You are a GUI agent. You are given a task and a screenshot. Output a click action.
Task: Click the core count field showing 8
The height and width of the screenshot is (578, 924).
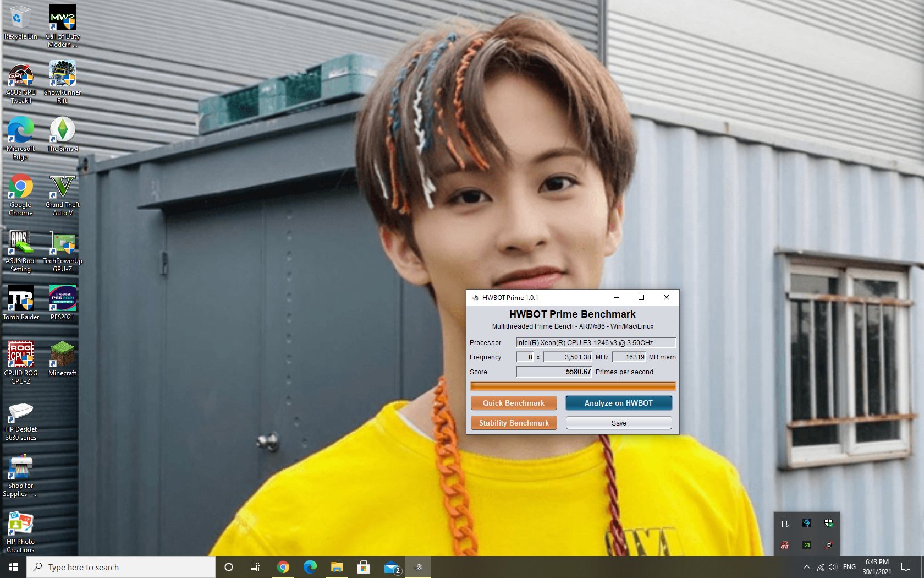tap(525, 357)
